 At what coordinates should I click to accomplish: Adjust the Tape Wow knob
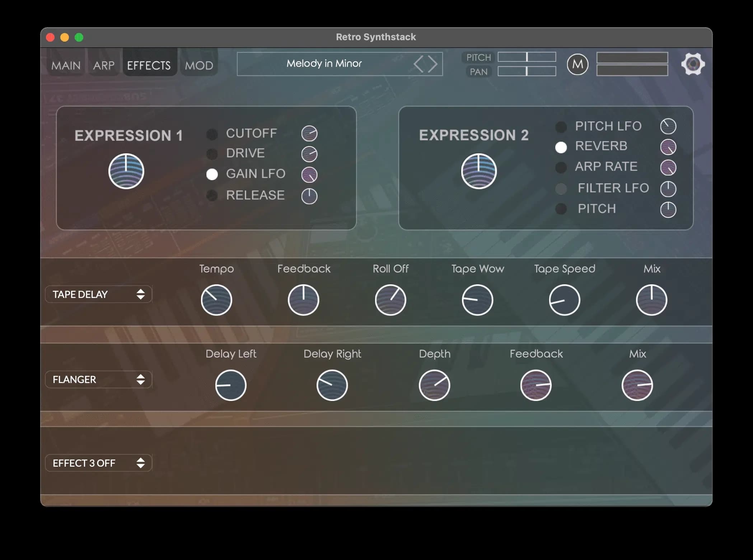477,300
